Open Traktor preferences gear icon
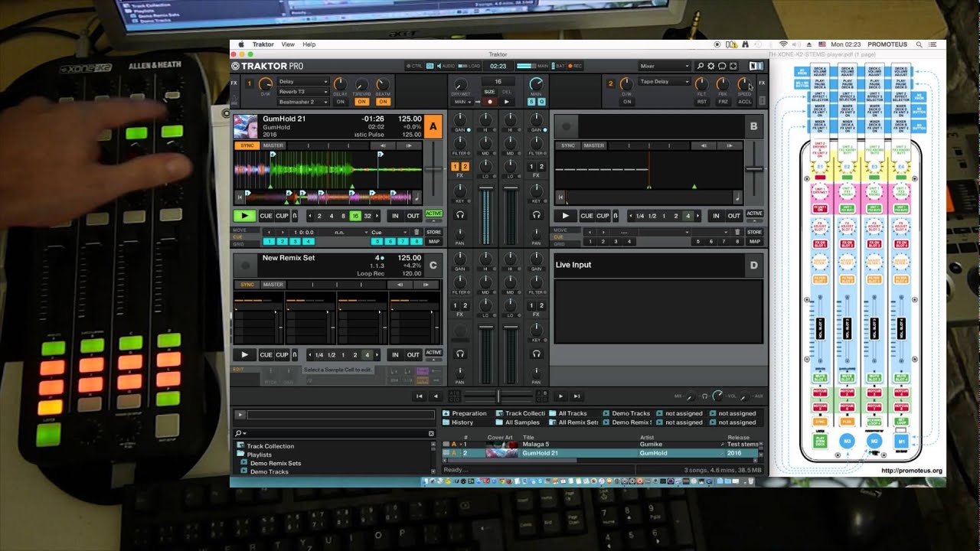This screenshot has width=980, height=551. coord(711,67)
